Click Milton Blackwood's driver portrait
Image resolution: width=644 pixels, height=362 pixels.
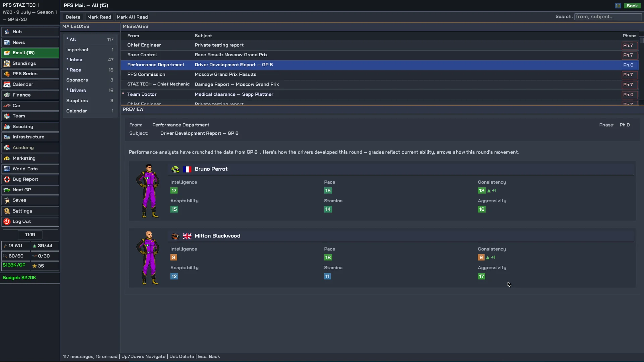coord(148,258)
